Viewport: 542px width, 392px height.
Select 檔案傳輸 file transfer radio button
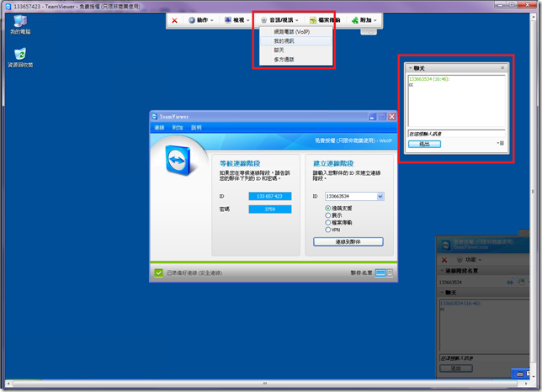point(327,223)
